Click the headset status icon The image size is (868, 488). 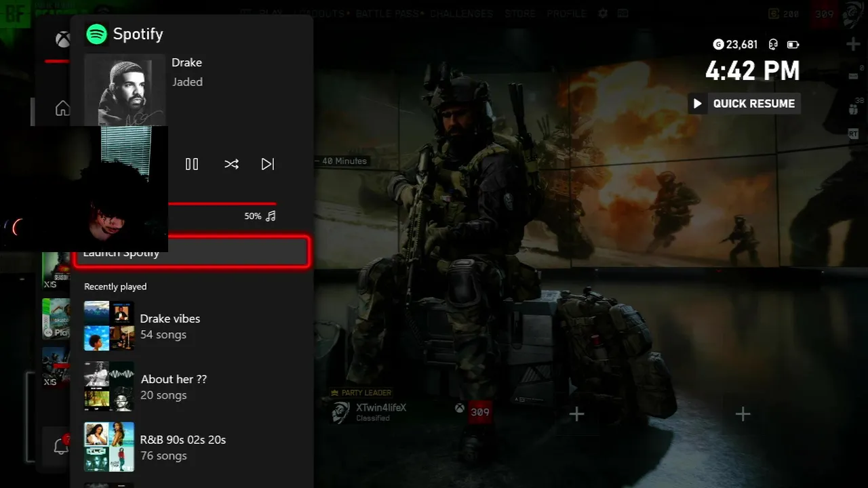pyautogui.click(x=773, y=45)
